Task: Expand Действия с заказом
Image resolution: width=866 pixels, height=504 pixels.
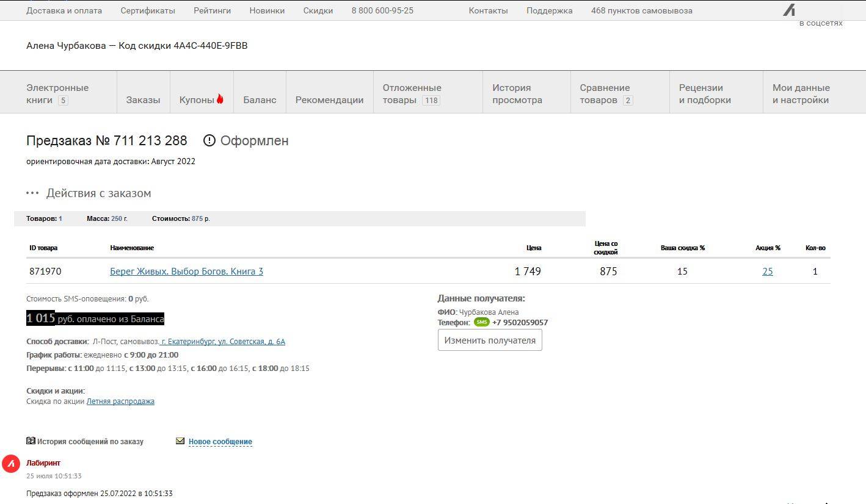Action: coord(98,193)
